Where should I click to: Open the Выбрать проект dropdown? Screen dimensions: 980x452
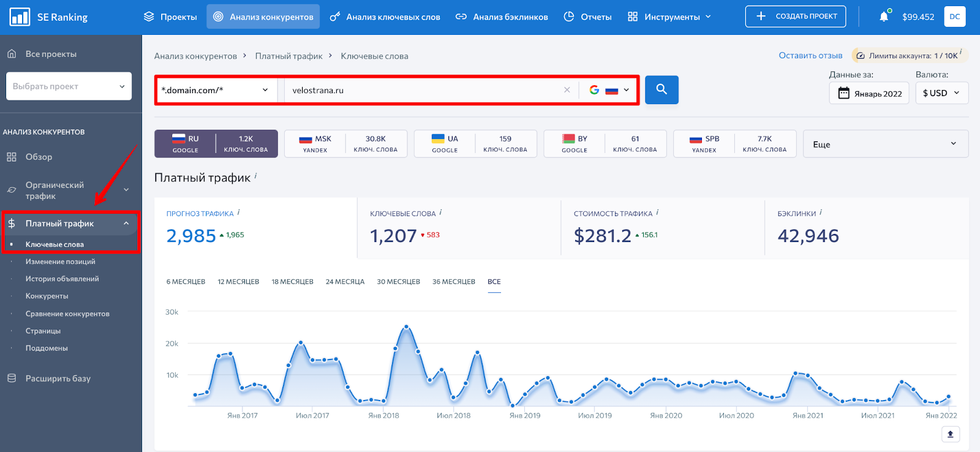pos(69,86)
